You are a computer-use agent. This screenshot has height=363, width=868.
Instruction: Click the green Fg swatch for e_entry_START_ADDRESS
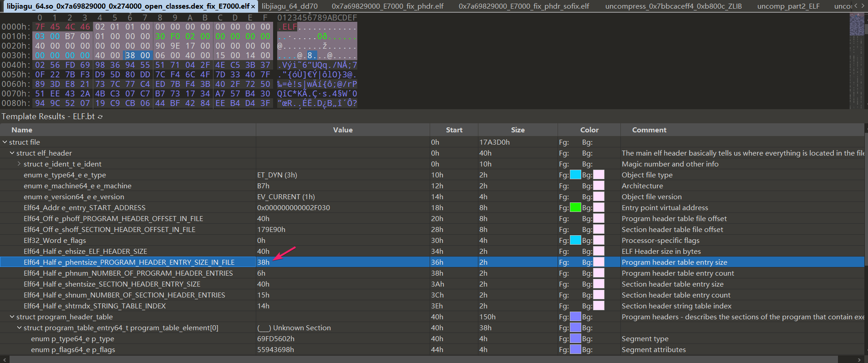[575, 208]
